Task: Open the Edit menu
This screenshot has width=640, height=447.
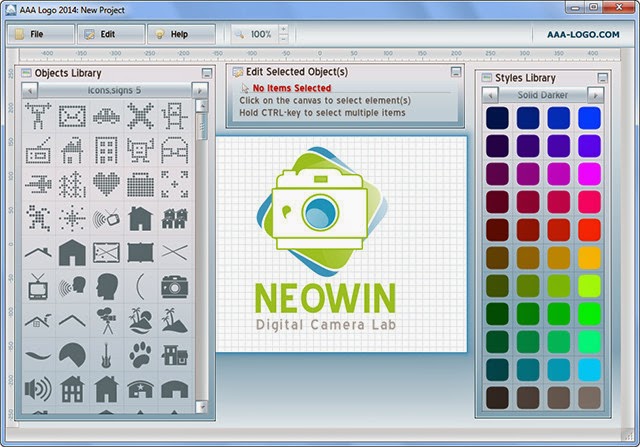Action: [x=111, y=34]
